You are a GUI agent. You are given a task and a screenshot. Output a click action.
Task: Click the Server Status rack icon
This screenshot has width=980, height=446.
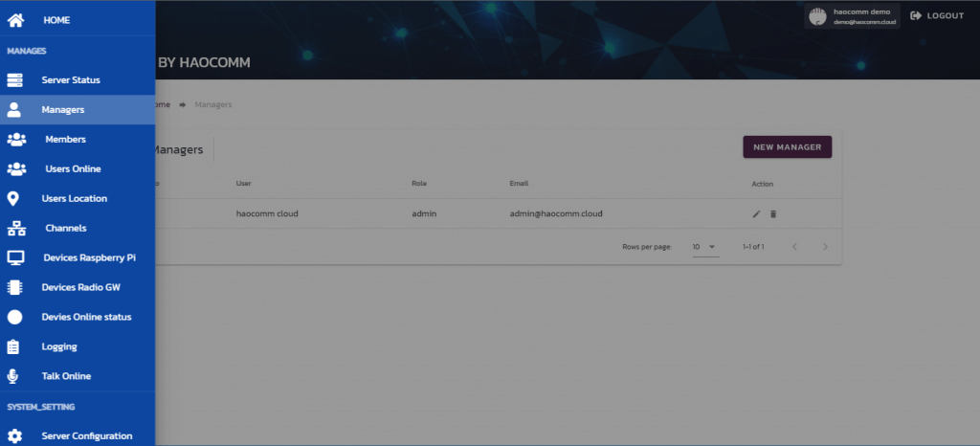pyautogui.click(x=14, y=80)
